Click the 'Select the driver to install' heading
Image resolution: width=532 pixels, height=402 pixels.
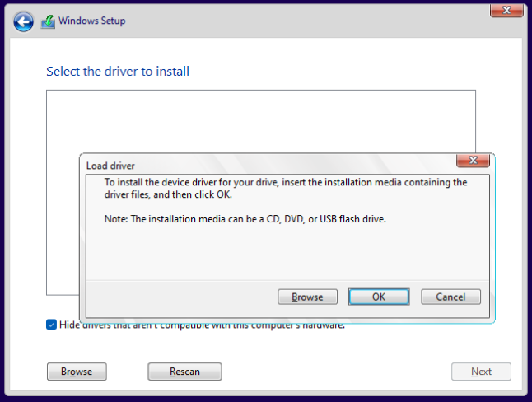click(118, 72)
